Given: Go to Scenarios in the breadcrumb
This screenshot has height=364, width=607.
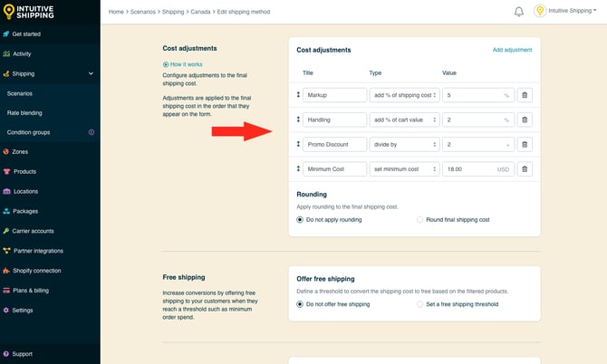Looking at the screenshot, I should [x=143, y=12].
